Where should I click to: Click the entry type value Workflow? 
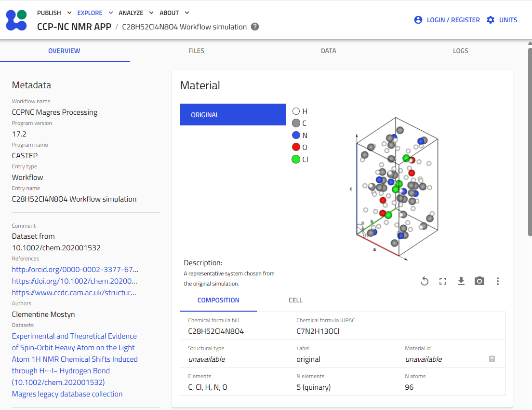pyautogui.click(x=27, y=178)
